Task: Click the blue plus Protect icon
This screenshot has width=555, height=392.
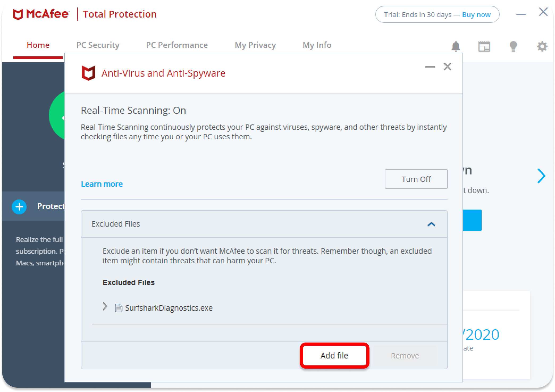Action: pyautogui.click(x=19, y=207)
